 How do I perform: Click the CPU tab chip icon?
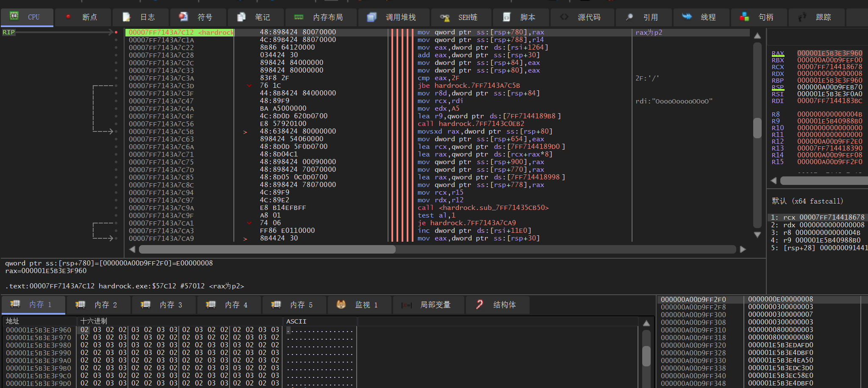pyautogui.click(x=14, y=17)
